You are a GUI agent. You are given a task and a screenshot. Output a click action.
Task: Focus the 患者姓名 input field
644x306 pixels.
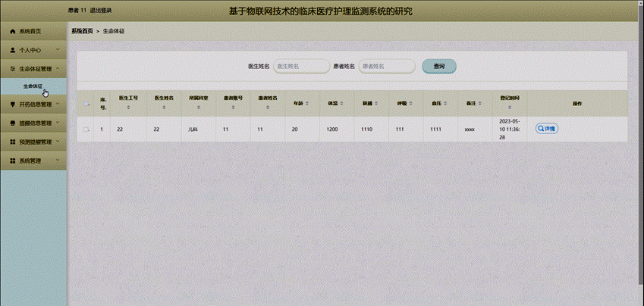[x=387, y=67]
